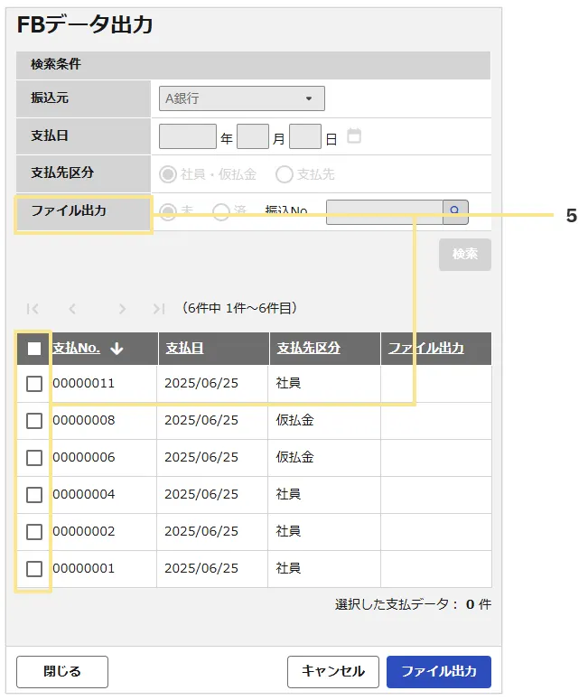
Task: Sort by ファイル出力 column header
Action: pyautogui.click(x=425, y=348)
